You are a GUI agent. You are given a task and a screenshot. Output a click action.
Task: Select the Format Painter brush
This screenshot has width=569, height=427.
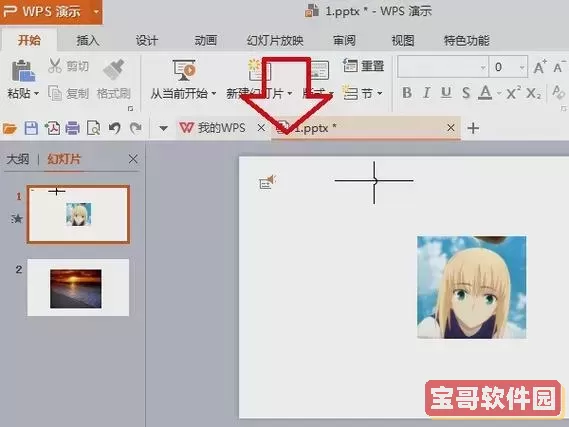click(x=114, y=69)
